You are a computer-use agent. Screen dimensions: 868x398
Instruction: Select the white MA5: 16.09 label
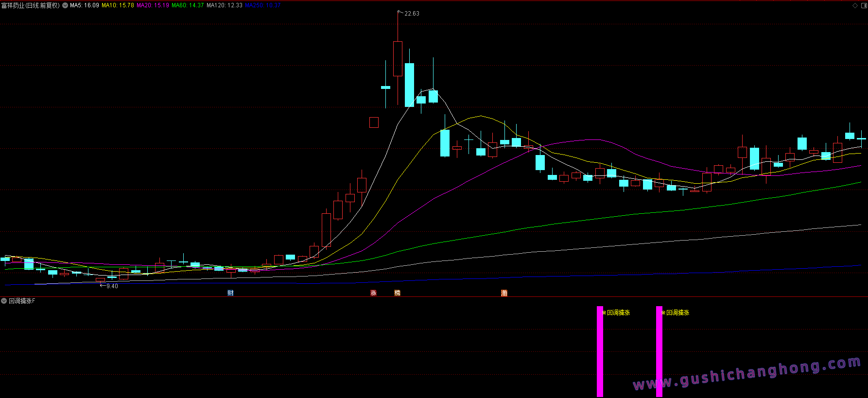tap(85, 5)
